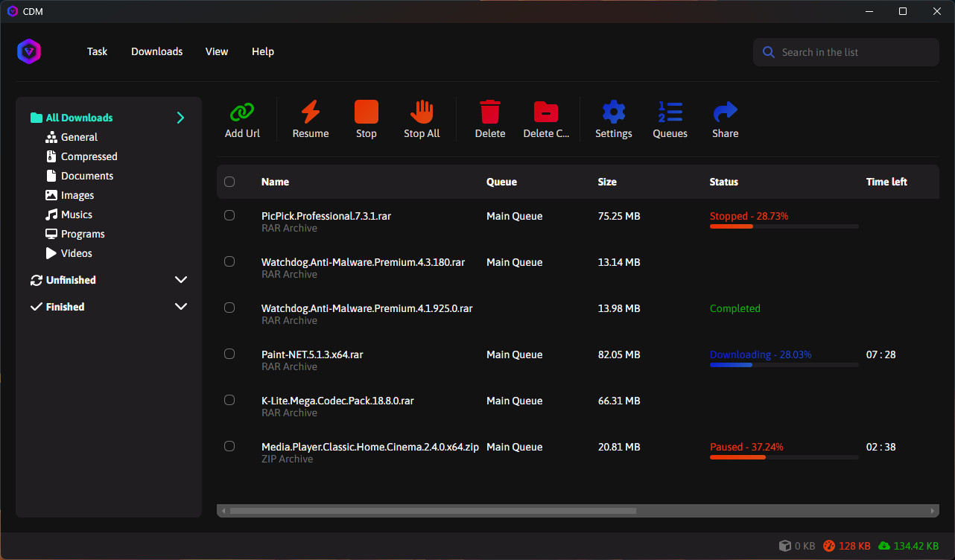Click the Add Url link icon
955x560 pixels.
tap(242, 112)
